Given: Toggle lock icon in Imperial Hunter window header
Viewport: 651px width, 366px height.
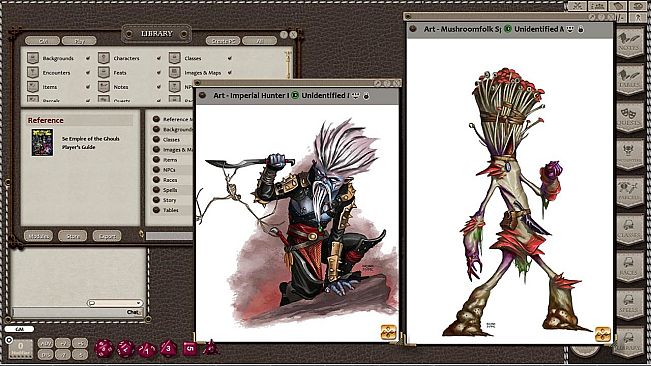Looking at the screenshot, I should pos(366,96).
